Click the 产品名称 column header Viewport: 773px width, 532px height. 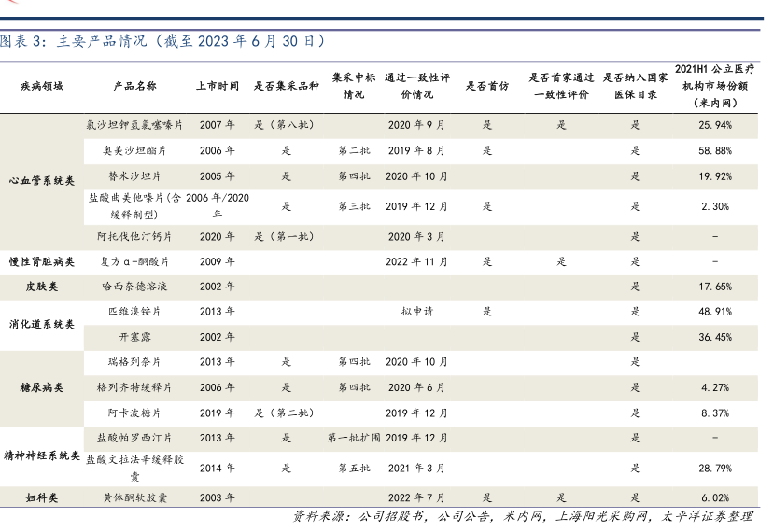coord(134,86)
